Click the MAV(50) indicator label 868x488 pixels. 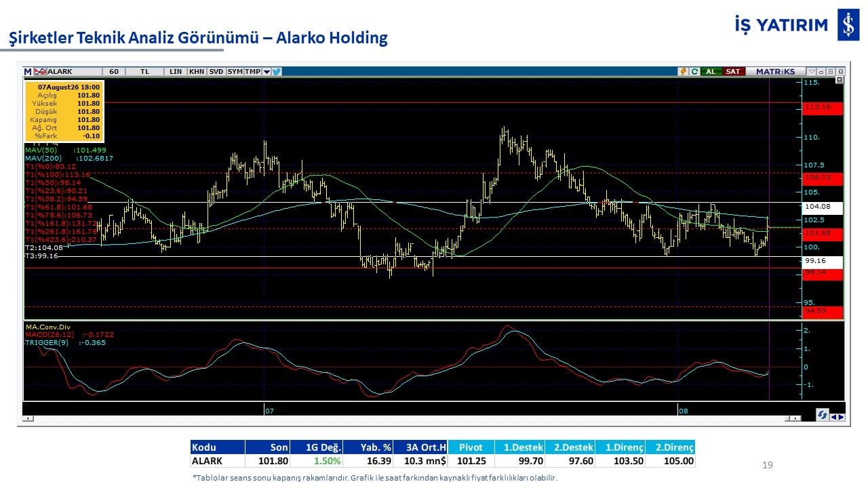tap(66, 150)
